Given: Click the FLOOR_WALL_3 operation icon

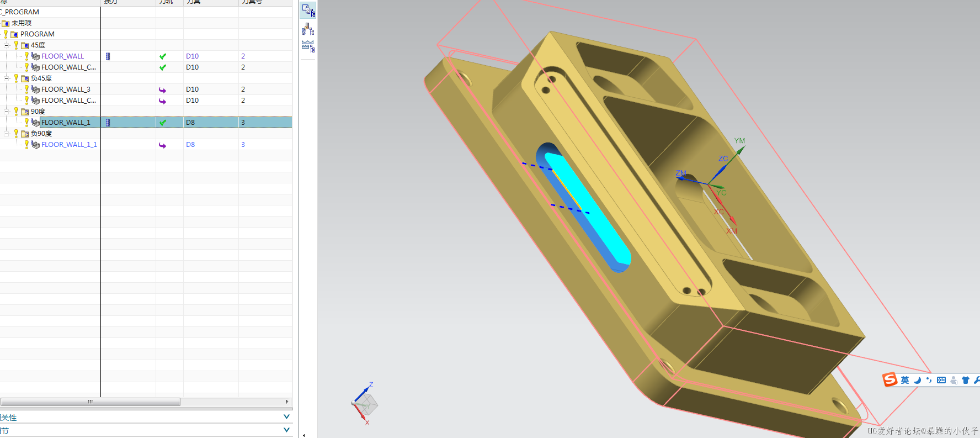Looking at the screenshot, I should point(35,89).
